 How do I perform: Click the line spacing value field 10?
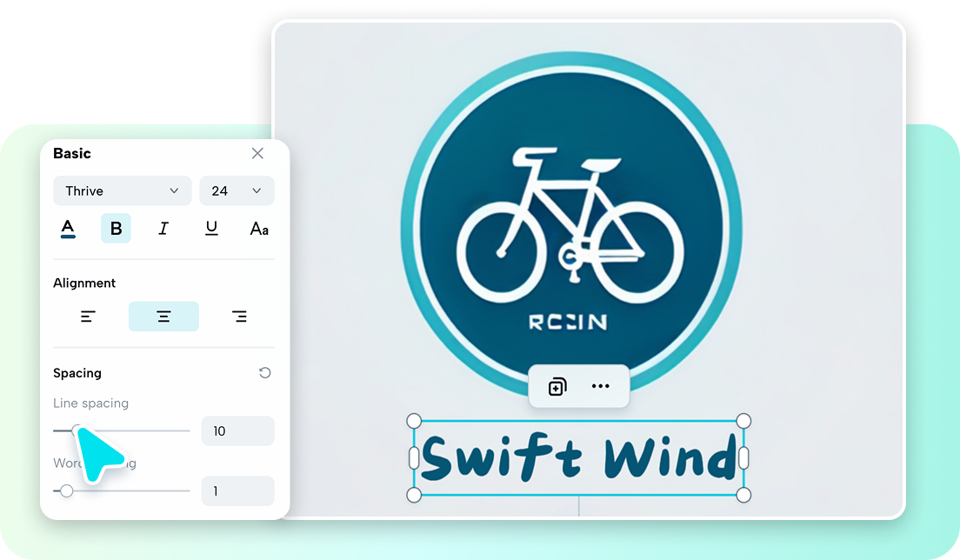point(237,430)
